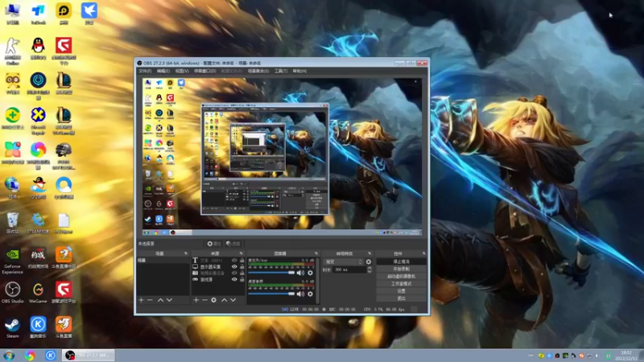Toggle visibility of the 视频采集设备 source
The height and width of the screenshot is (362, 644).
[x=234, y=273]
